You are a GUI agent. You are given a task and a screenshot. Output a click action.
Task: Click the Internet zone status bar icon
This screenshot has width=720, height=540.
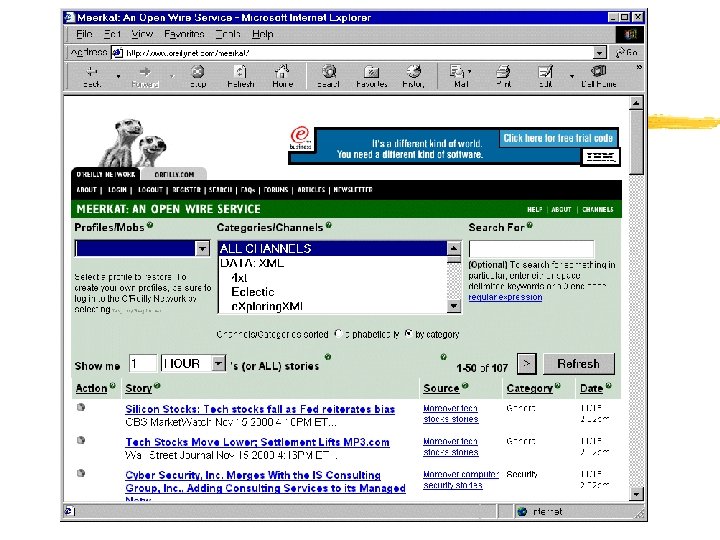[x=522, y=511]
